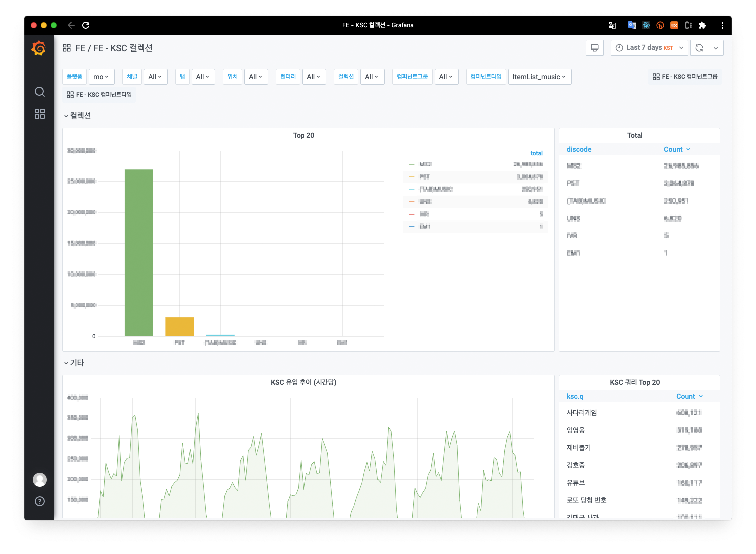The image size is (756, 554).
Task: Click the yellow legend color line
Action: pos(412,177)
